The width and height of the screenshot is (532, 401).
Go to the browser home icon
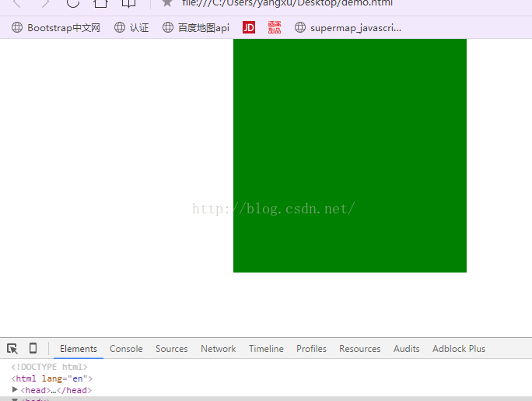tap(101, 3)
